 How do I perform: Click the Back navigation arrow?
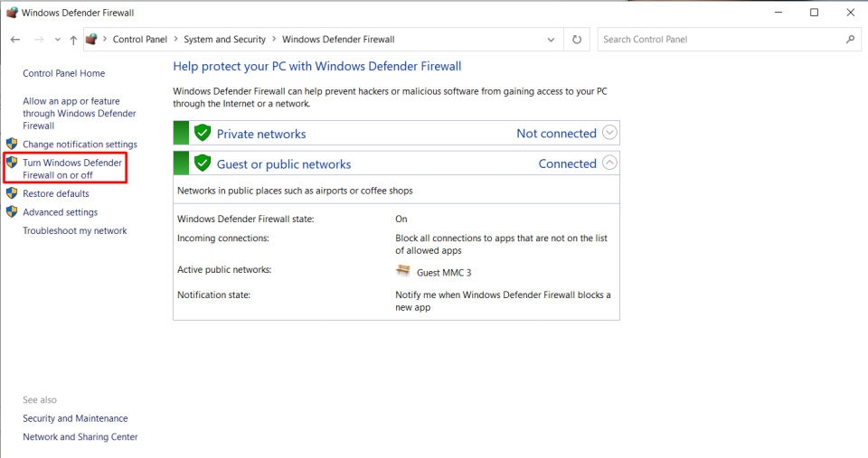point(15,40)
